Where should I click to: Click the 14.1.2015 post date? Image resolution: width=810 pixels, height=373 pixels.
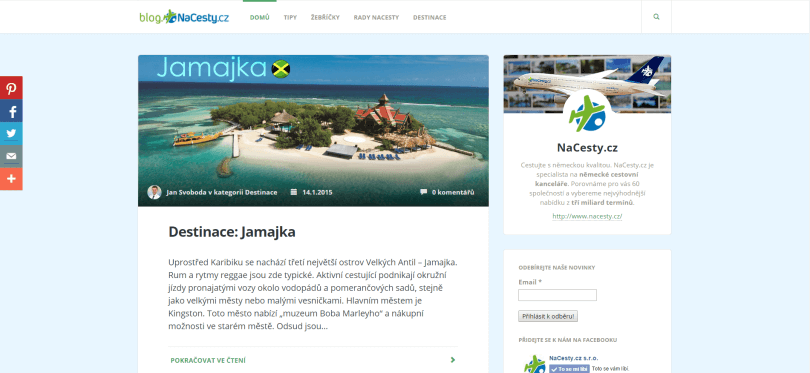click(x=317, y=192)
